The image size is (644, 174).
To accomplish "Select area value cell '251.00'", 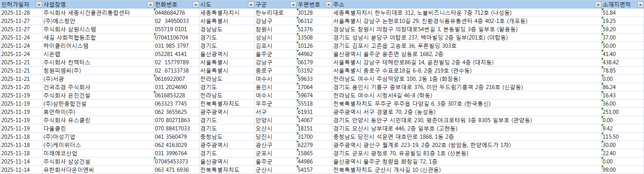I will click(x=623, y=112).
